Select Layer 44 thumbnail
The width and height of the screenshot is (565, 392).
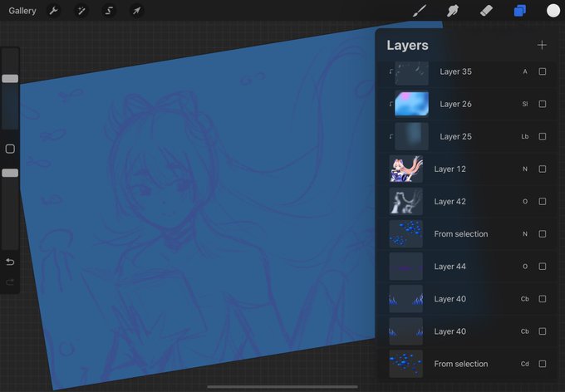point(405,267)
